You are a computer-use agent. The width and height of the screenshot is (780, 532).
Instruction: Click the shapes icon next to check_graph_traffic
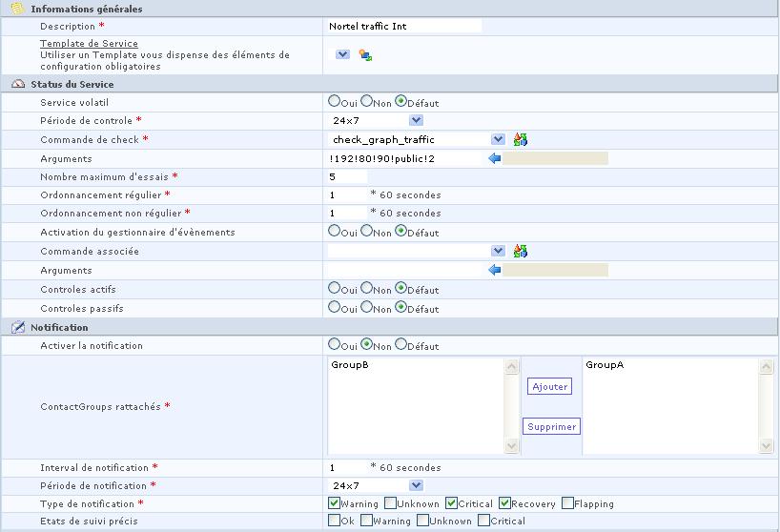click(520, 139)
